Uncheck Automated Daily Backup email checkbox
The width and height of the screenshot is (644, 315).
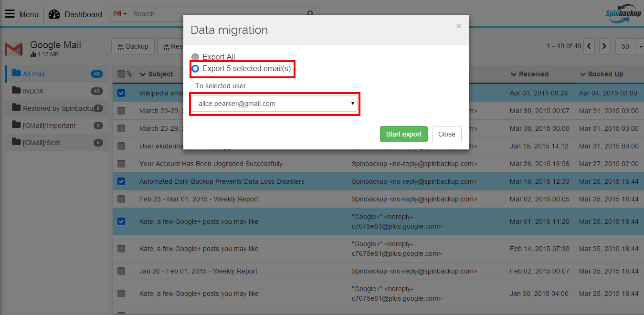pos(121,181)
